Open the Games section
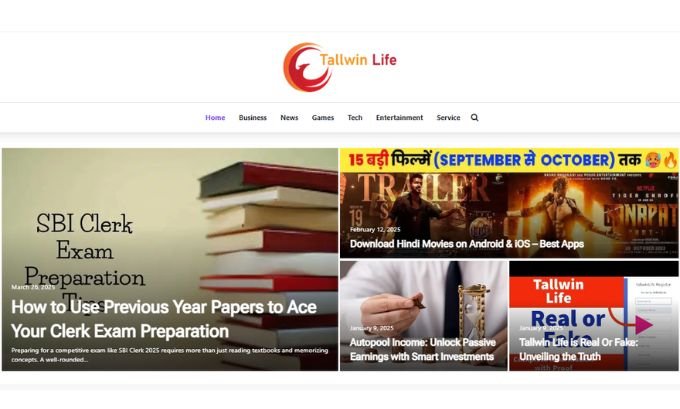 pos(323,118)
